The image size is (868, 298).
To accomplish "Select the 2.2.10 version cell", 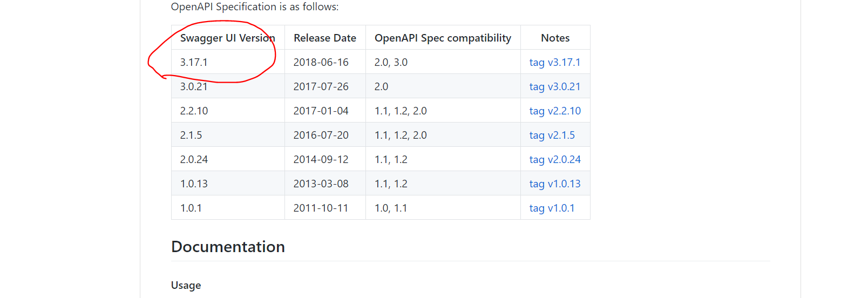I will coord(228,111).
